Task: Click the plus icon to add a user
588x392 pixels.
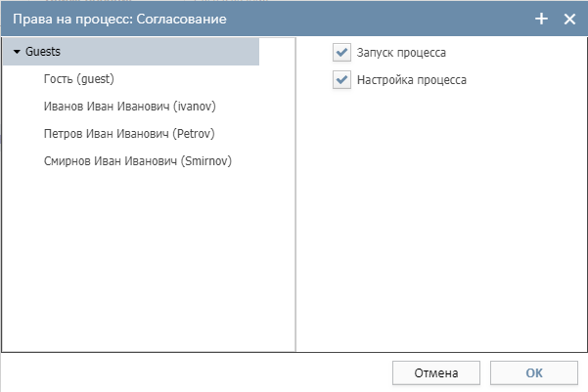Action: tap(541, 19)
